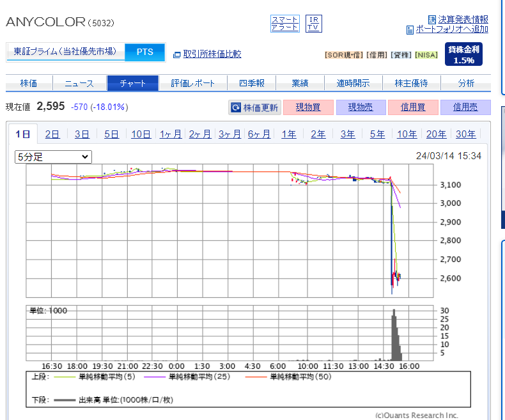Open the 四季報 tab
Image resolution: width=505 pixels, height=420 pixels.
point(251,83)
